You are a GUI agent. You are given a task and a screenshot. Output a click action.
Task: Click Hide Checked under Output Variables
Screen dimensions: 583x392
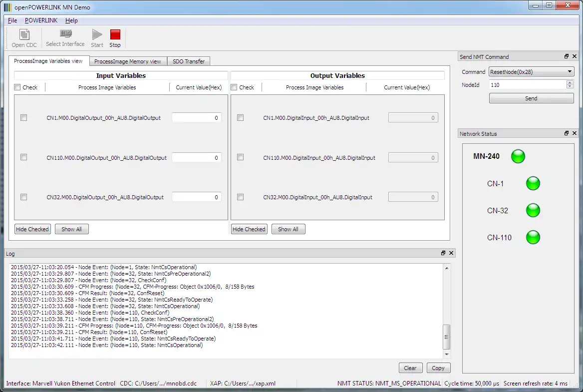(249, 229)
